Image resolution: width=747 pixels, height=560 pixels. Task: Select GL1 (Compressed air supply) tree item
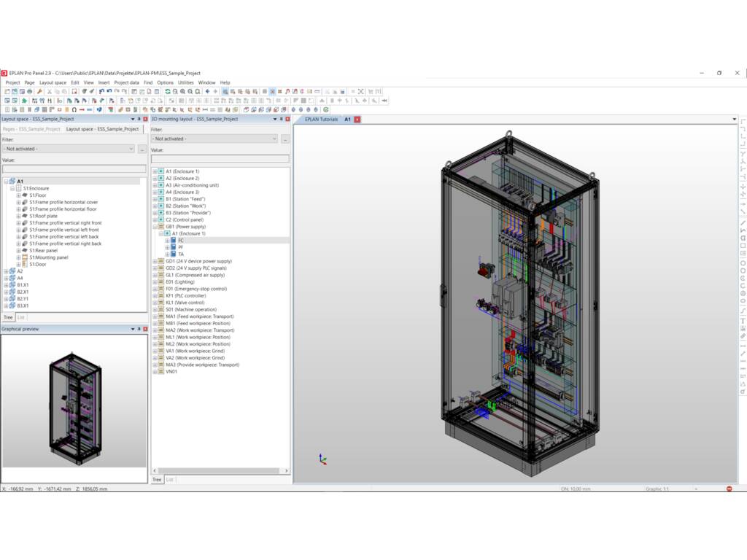(x=195, y=275)
